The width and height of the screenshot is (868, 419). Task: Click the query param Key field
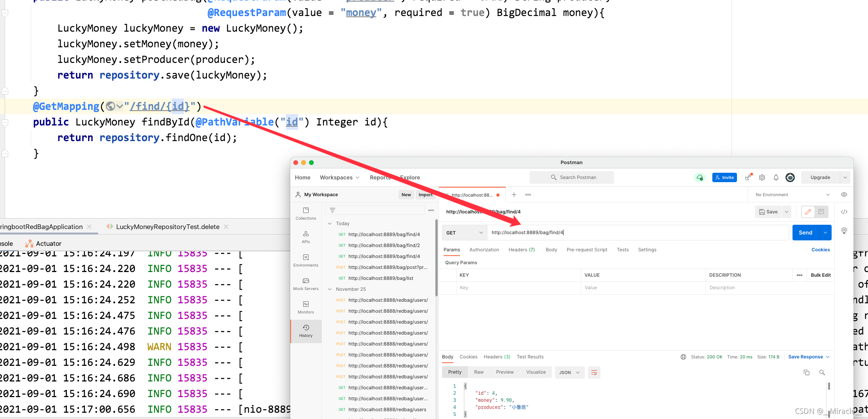[519, 288]
